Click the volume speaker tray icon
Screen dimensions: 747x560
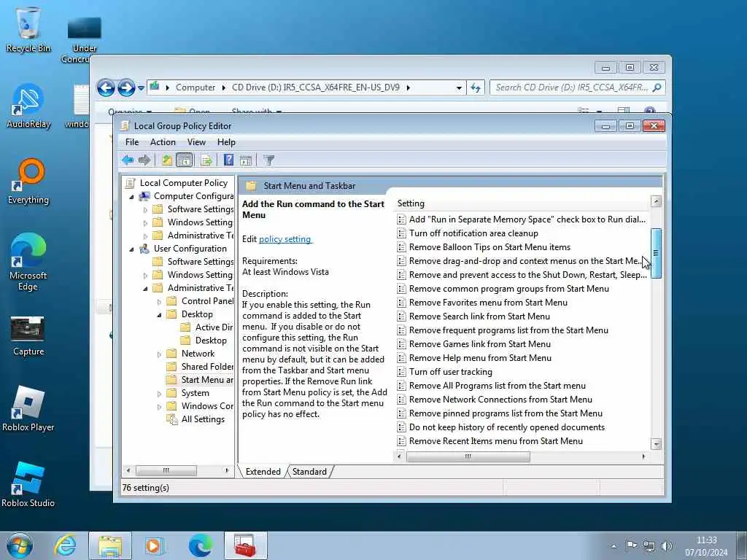(x=667, y=546)
